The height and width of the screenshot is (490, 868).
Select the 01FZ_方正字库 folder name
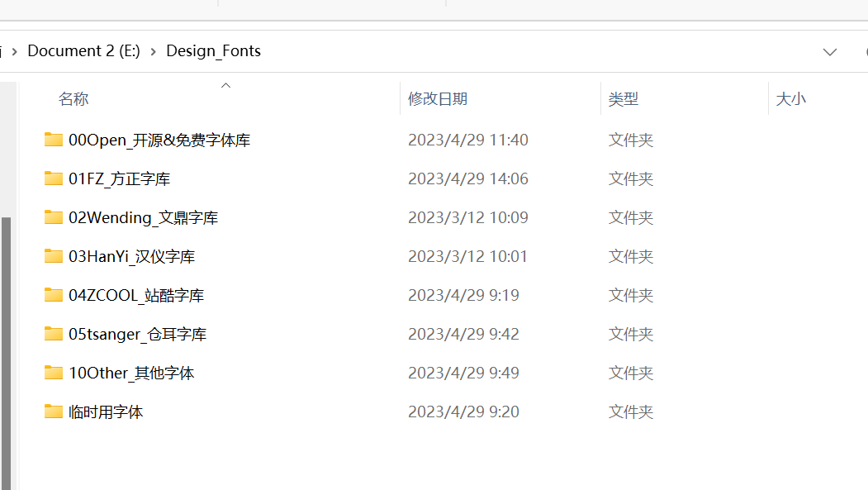120,178
